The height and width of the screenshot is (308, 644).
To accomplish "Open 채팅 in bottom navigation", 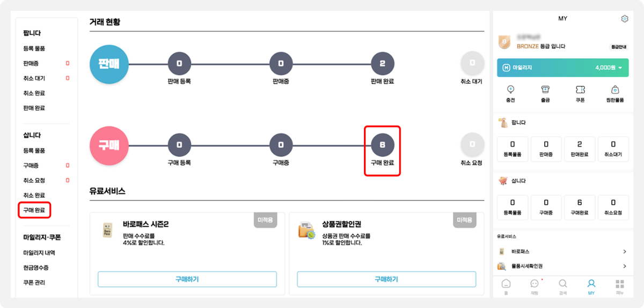I will coord(534,286).
